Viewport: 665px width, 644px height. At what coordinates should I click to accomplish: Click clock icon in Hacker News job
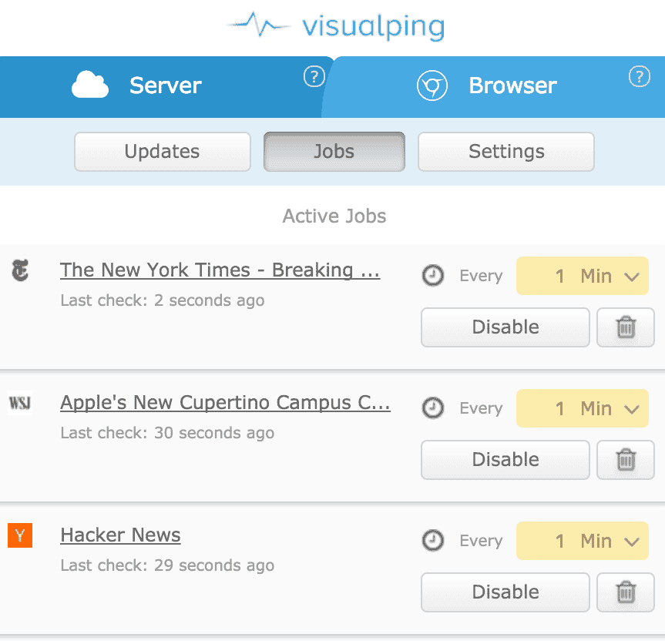(432, 541)
